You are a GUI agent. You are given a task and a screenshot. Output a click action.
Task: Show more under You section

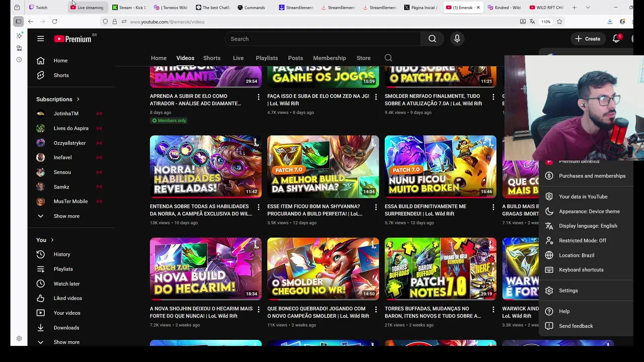(71, 342)
